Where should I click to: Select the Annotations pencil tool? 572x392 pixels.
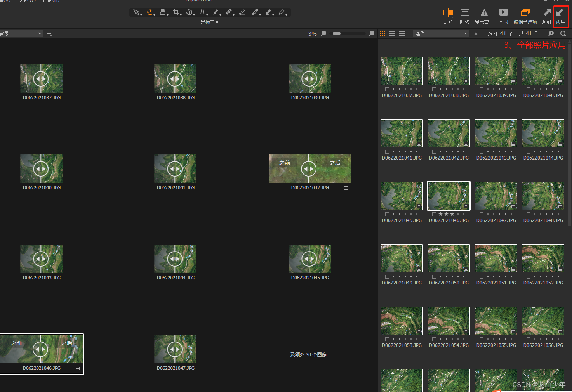pyautogui.click(x=282, y=12)
